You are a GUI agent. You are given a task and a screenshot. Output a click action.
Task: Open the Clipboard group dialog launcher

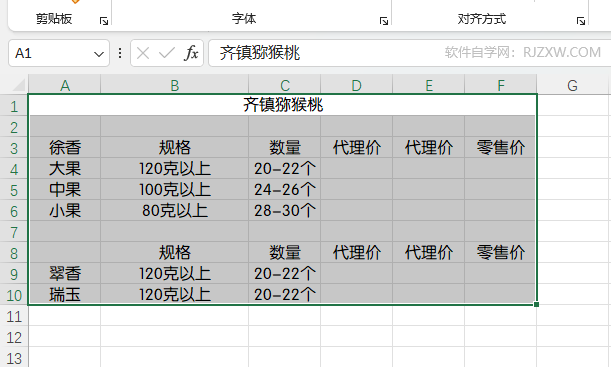pyautogui.click(x=104, y=21)
